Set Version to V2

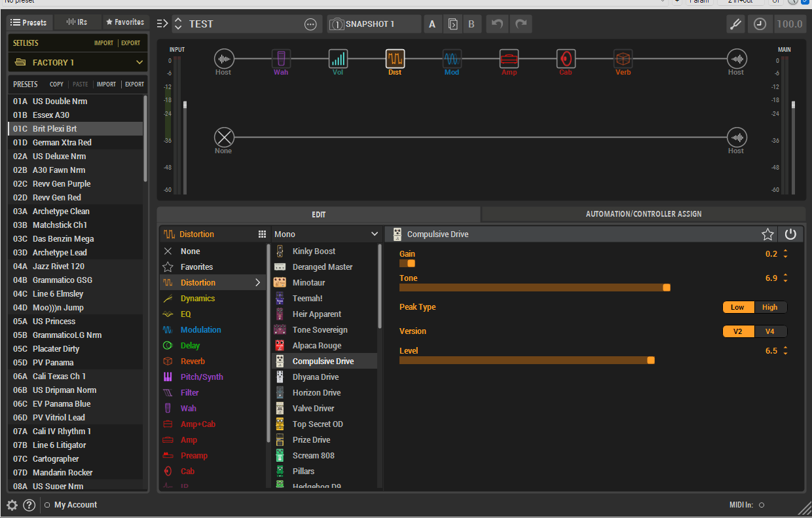tap(738, 331)
